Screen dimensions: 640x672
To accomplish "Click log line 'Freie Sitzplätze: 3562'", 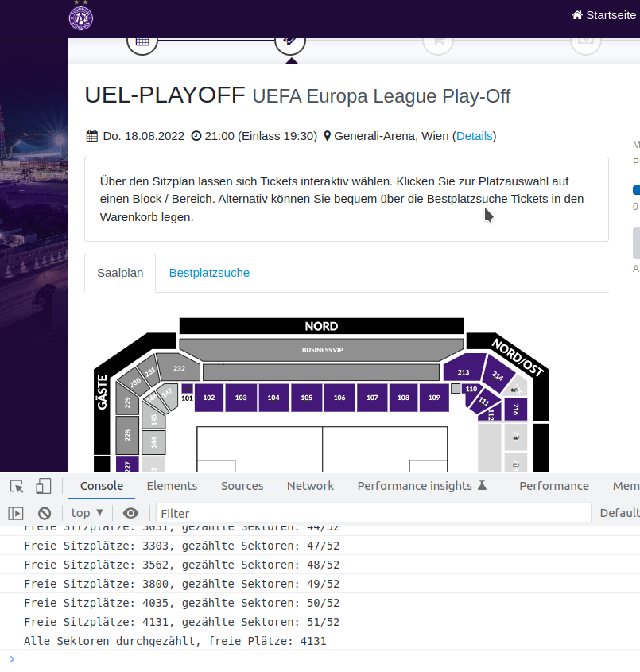I will point(320,565).
